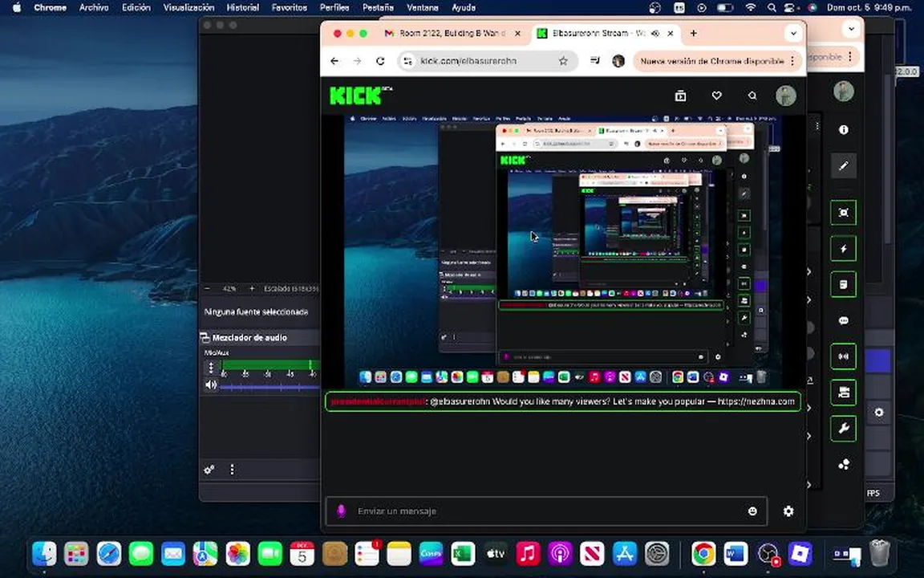The height and width of the screenshot is (578, 924).
Task: Open chat settings gear beside message box
Action: pos(788,511)
